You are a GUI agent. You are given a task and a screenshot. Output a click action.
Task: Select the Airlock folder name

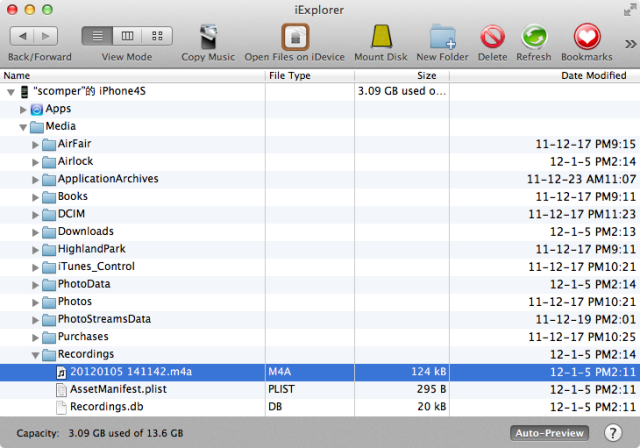point(76,161)
